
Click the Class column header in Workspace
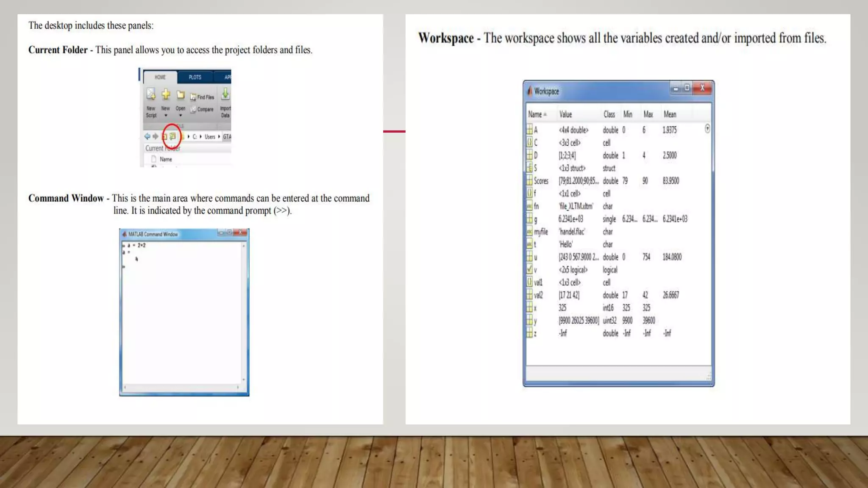coord(609,114)
